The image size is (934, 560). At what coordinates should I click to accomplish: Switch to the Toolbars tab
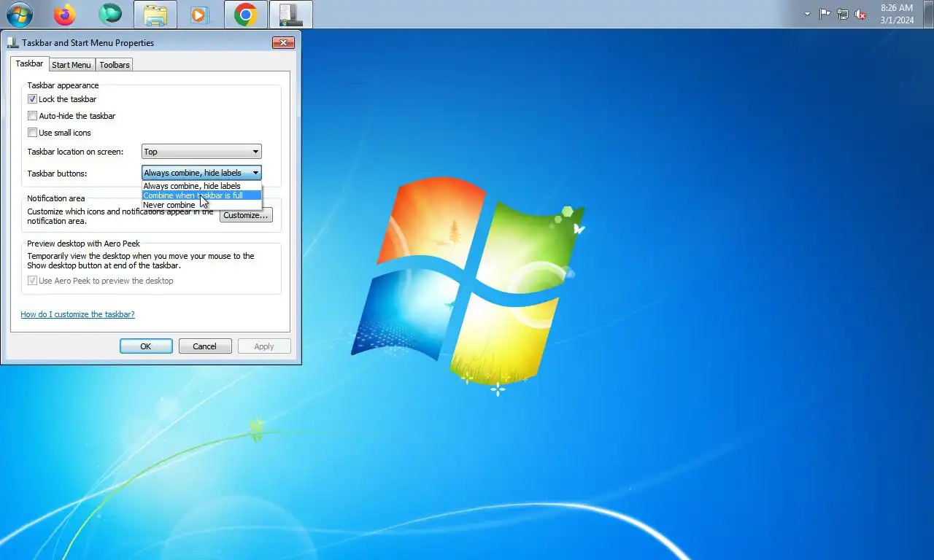coord(115,65)
